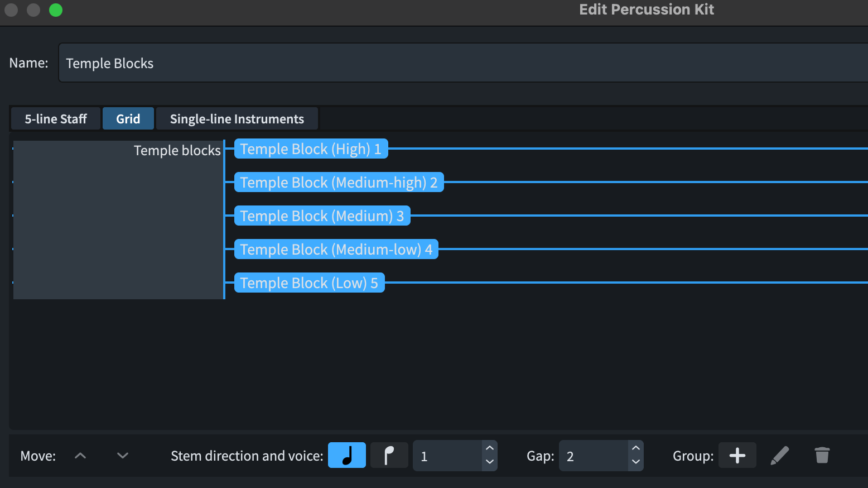
Task: Open the Grid tab
Action: click(128, 119)
